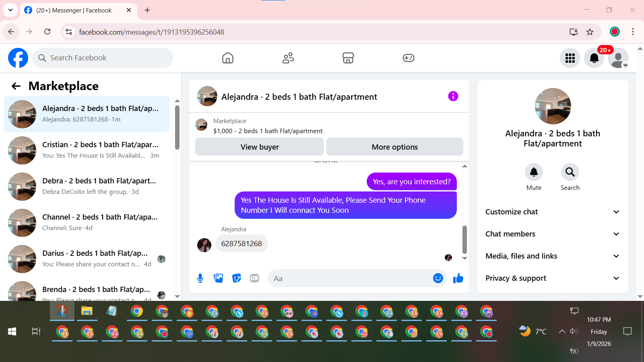Click the Facebook logo

pos(18,58)
